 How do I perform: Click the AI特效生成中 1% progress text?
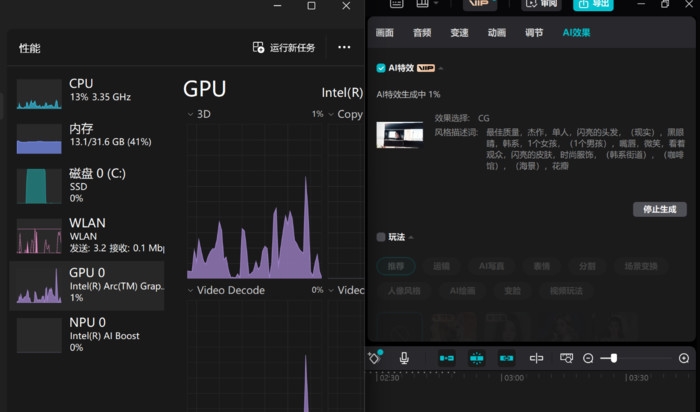(x=408, y=94)
